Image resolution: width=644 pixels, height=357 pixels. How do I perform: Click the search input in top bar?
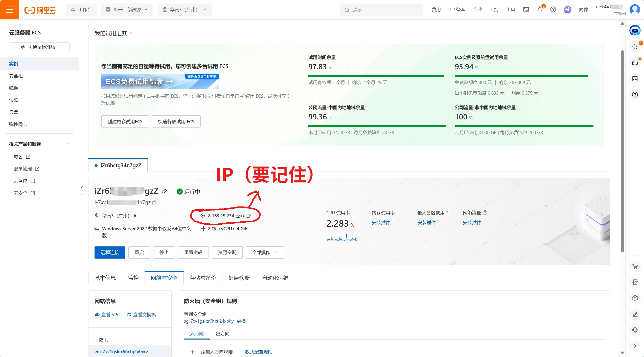pyautogui.click(x=382, y=10)
